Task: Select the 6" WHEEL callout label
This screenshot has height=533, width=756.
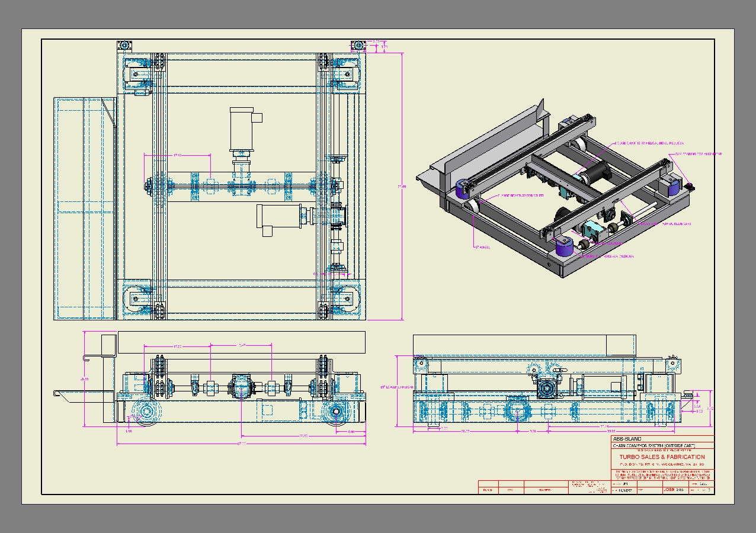Action: (483, 247)
